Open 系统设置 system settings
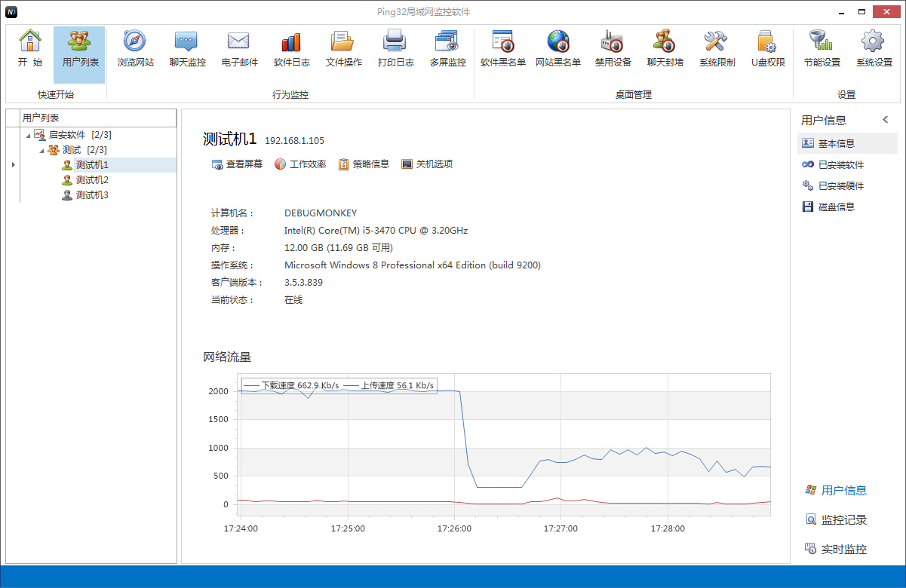The width and height of the screenshot is (906, 588). pyautogui.click(x=873, y=49)
